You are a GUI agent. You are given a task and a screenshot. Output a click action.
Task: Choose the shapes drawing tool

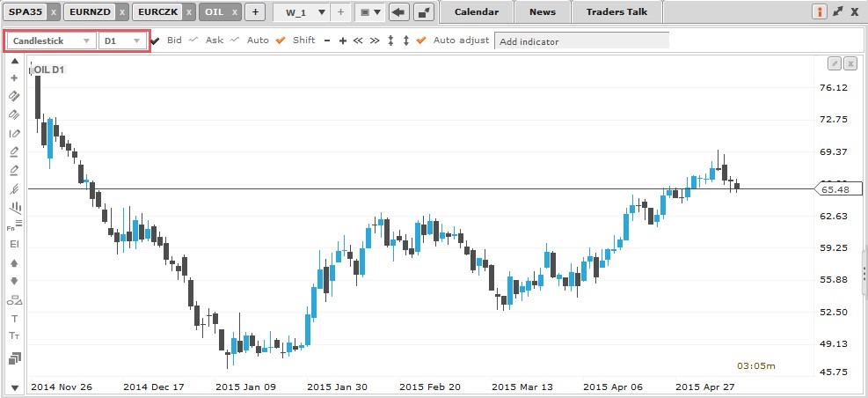point(14,300)
